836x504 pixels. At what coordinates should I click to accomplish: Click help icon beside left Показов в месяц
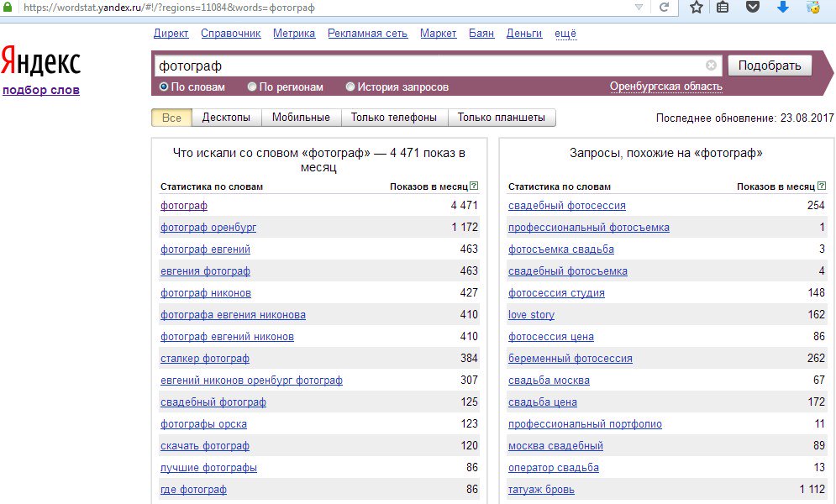474,186
